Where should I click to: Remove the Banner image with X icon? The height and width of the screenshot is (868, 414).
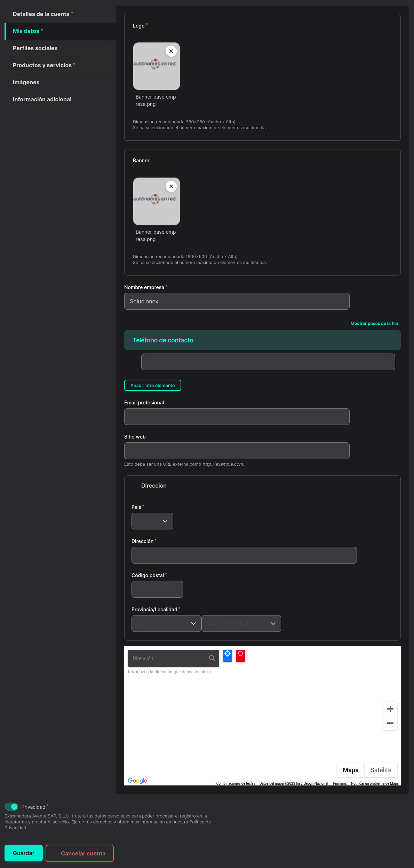pyautogui.click(x=171, y=186)
